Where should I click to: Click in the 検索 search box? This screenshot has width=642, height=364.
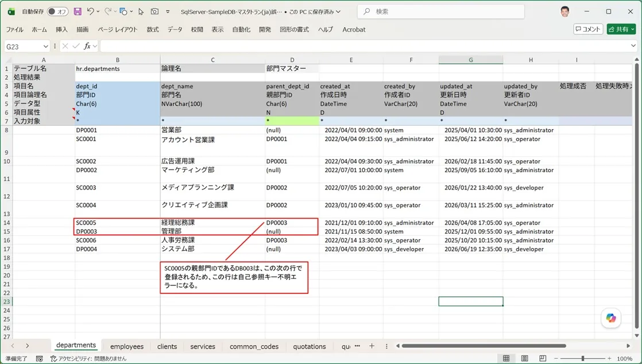(x=441, y=11)
